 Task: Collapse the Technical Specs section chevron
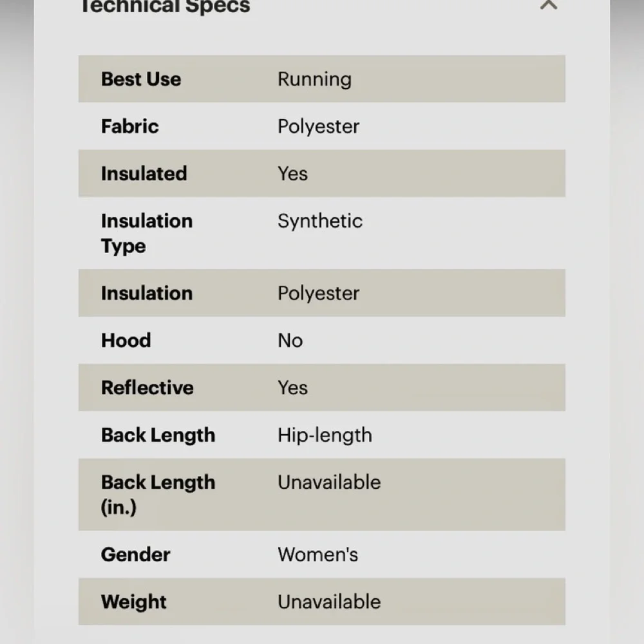(548, 5)
